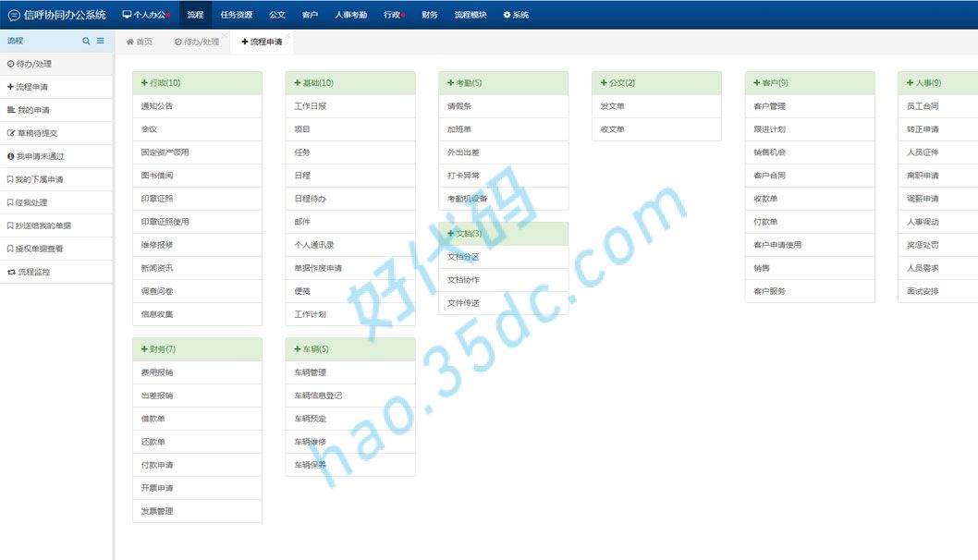The image size is (978, 560).
Task: Open 待办/处理 in the sidebar
Action: (x=56, y=64)
